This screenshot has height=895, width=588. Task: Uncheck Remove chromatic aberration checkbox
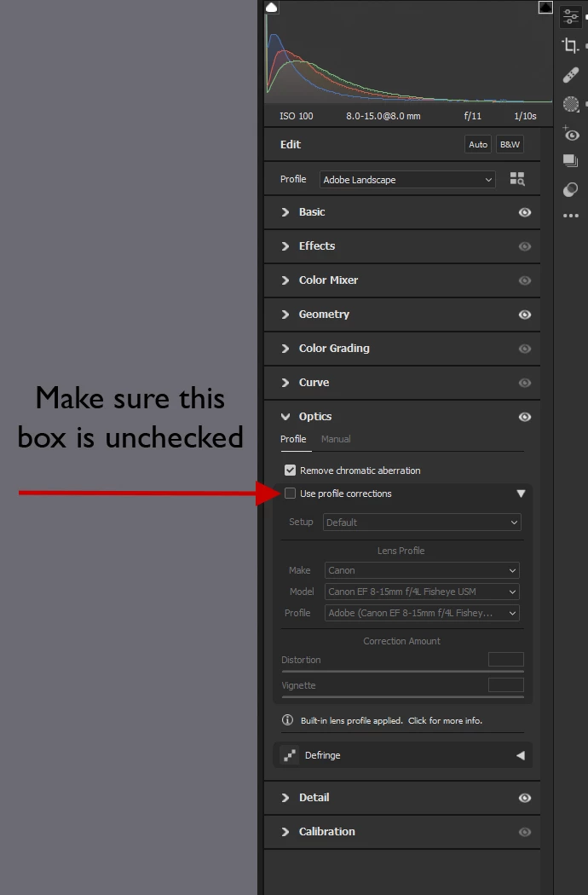click(290, 471)
